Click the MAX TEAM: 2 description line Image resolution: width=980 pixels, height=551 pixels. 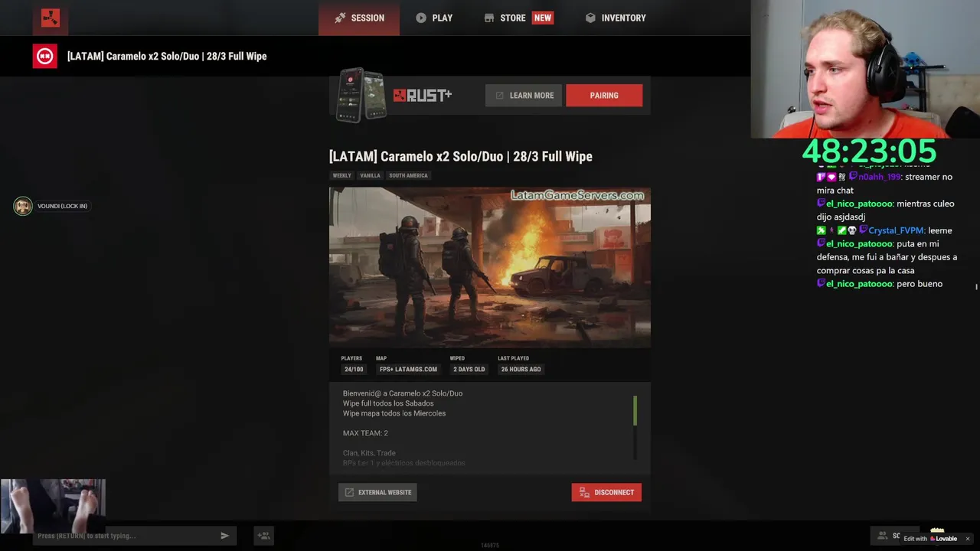[365, 433]
